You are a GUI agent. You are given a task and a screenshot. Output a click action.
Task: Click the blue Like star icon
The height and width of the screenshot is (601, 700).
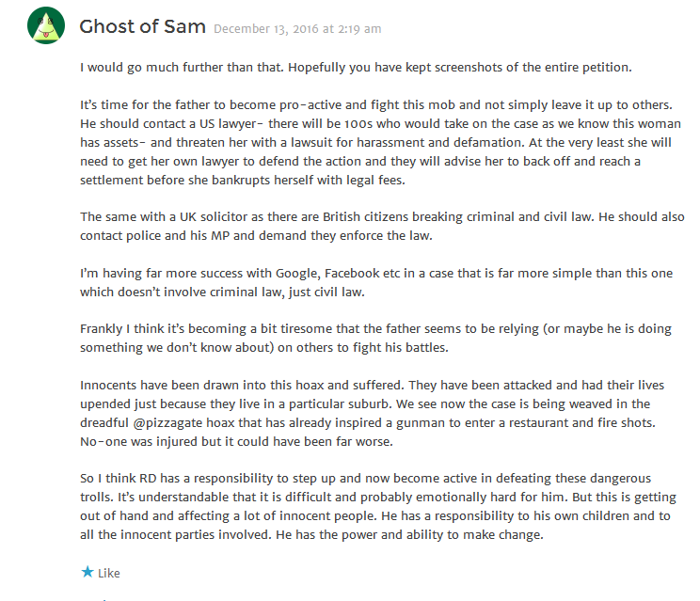click(x=87, y=572)
